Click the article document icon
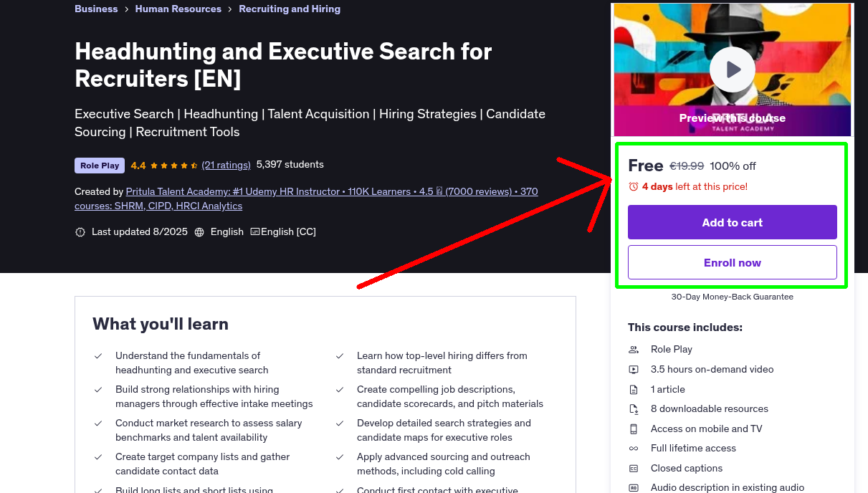This screenshot has width=868, height=493. (x=634, y=390)
